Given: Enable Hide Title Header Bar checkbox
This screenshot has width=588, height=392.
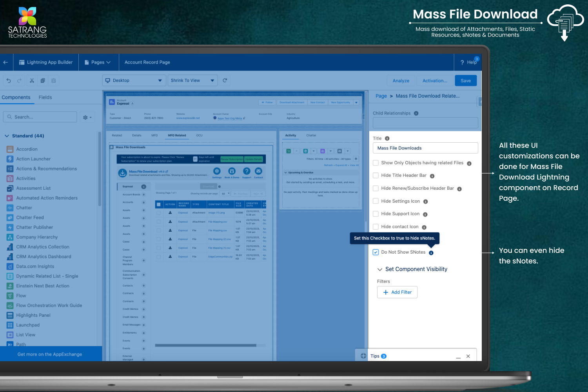Looking at the screenshot, I should click(x=376, y=176).
